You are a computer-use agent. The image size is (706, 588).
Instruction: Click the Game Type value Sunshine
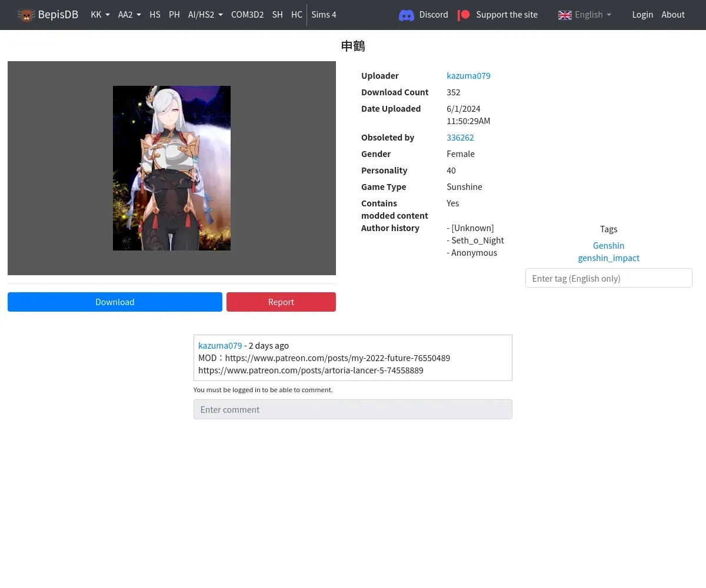(x=464, y=187)
